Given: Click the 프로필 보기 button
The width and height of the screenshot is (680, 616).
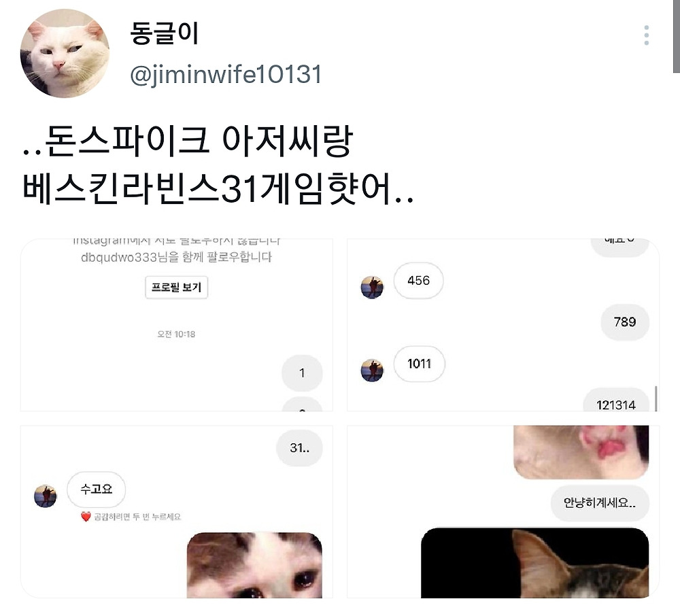Looking at the screenshot, I should tap(177, 287).
